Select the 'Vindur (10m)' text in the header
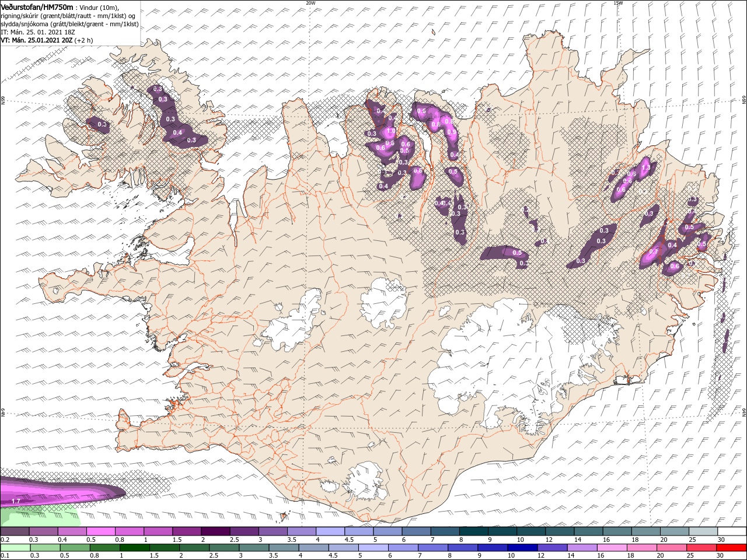 (x=99, y=8)
